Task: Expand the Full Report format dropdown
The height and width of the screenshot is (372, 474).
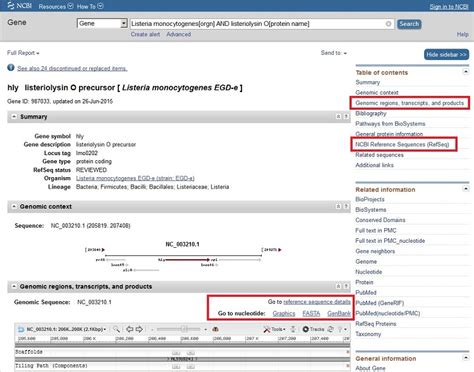Action: click(23, 53)
